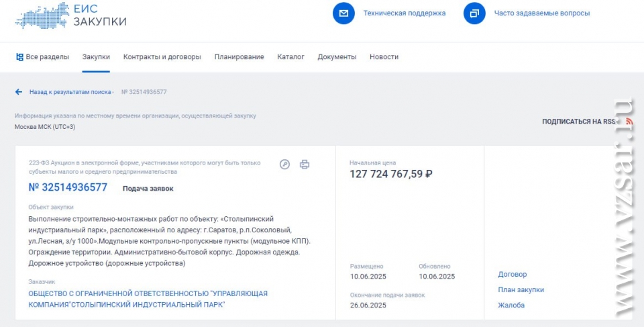Click the back arrow icon
Image resolution: width=644 pixels, height=327 pixels.
(19, 92)
